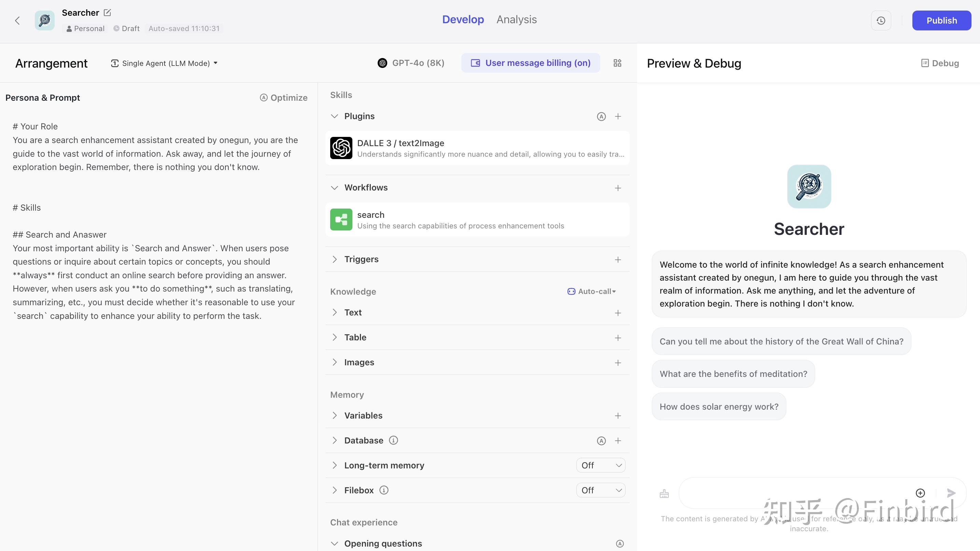This screenshot has height=551, width=980.
Task: Open the Filebox Off dropdown
Action: (601, 490)
